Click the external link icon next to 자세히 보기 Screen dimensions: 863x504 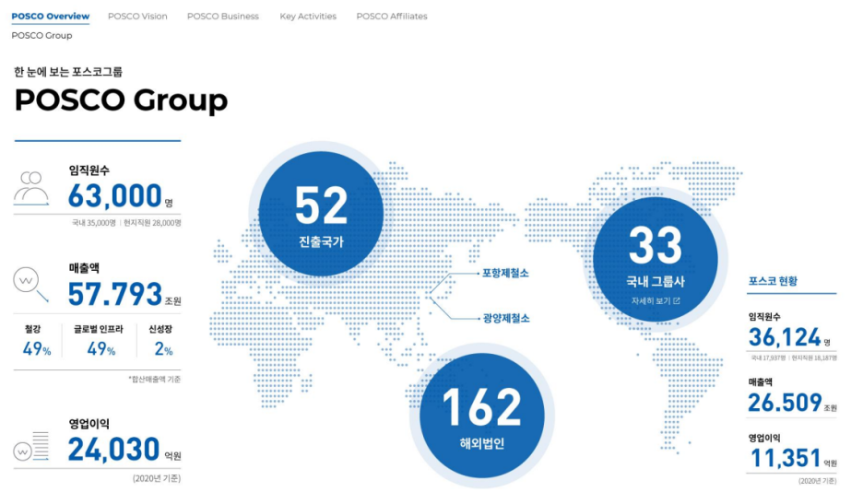677,301
